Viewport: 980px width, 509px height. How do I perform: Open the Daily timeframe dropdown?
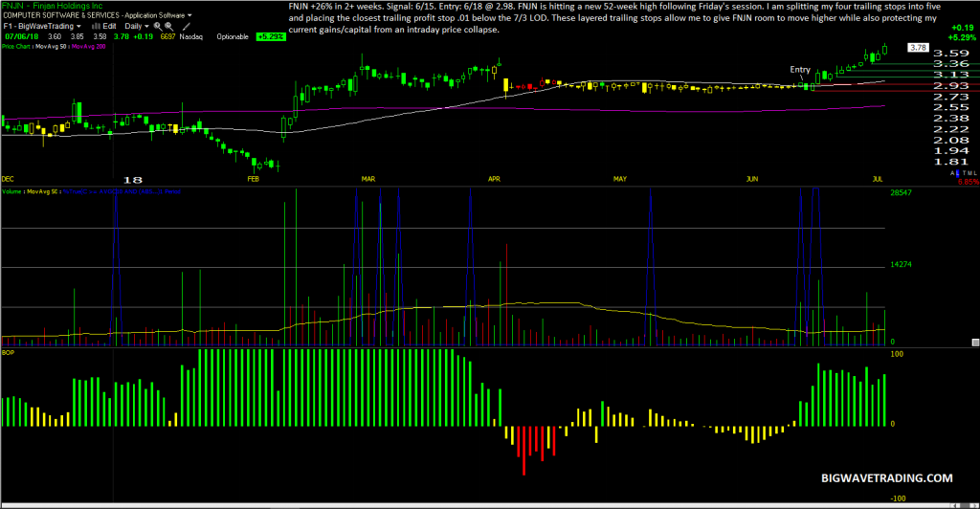(136, 26)
